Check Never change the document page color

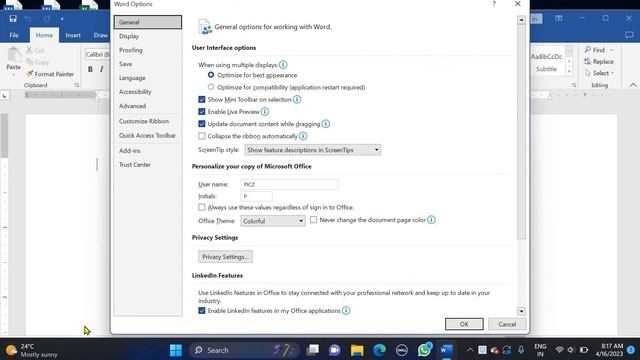tap(313, 220)
